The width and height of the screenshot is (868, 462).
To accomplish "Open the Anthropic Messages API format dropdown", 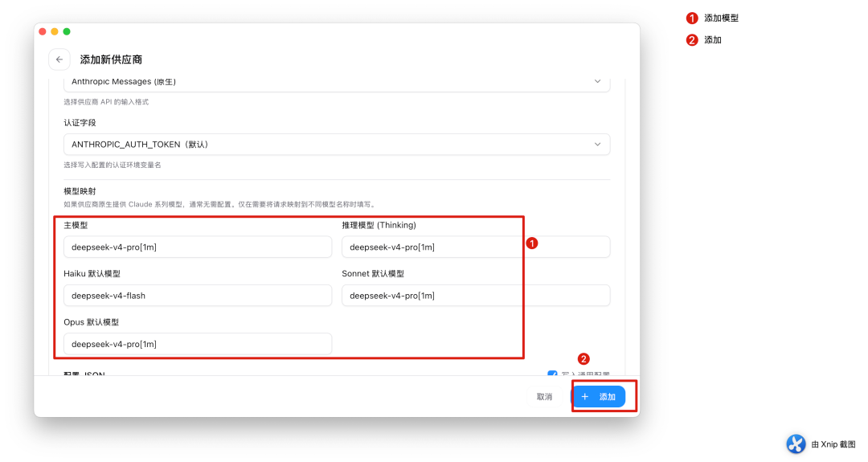I will pyautogui.click(x=337, y=83).
